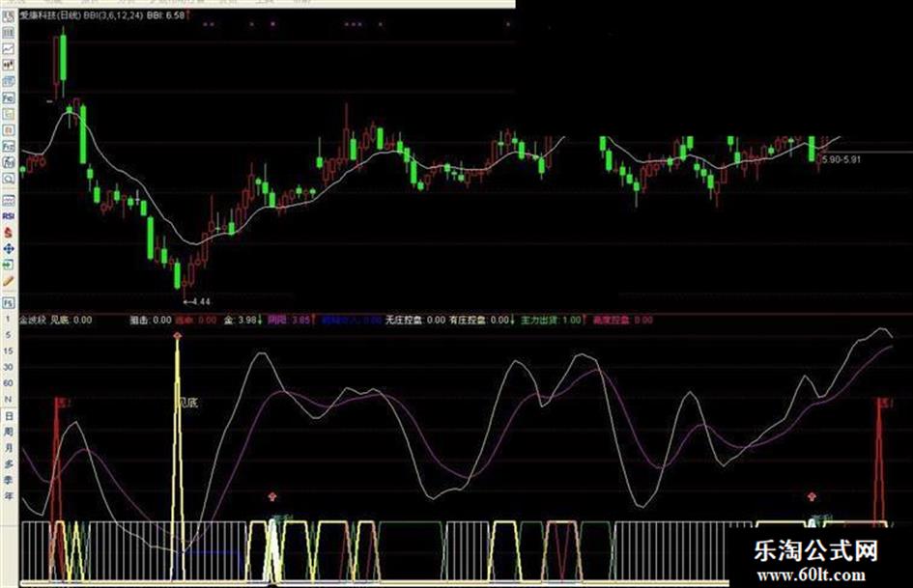Click the 见底: 0.00 indicator value
Screen dimensions: 913x588
pos(71,320)
